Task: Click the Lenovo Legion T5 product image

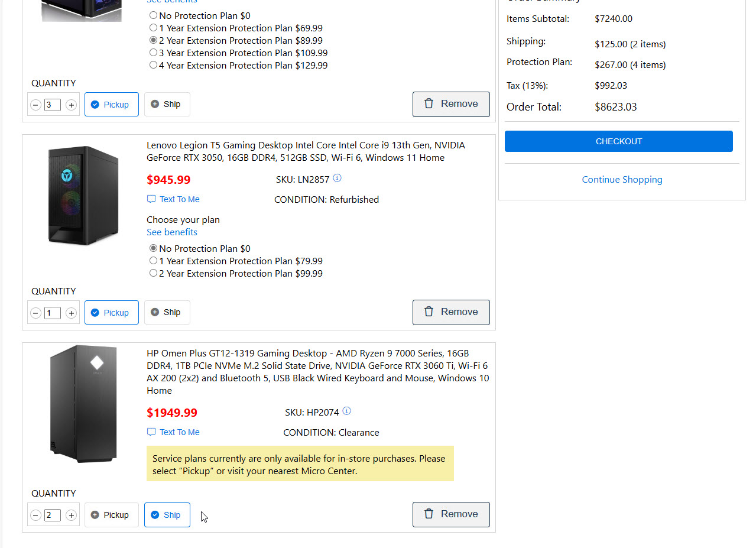Action: (83, 196)
